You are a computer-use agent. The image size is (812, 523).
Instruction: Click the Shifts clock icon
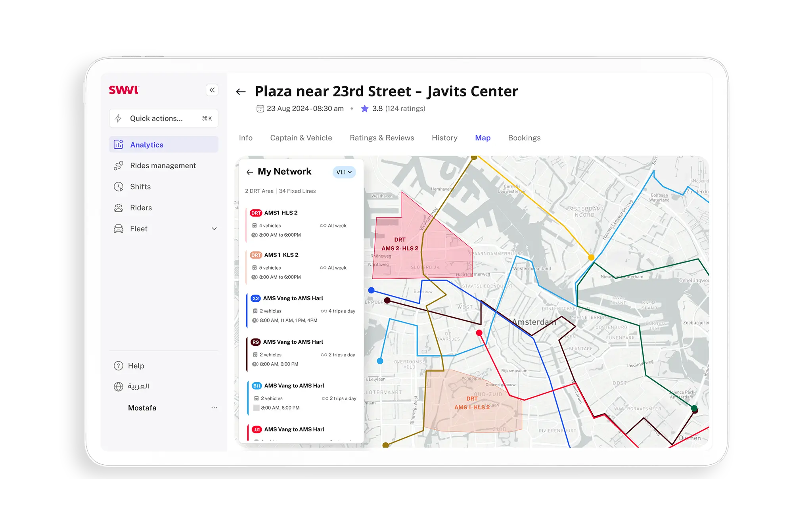[119, 186]
